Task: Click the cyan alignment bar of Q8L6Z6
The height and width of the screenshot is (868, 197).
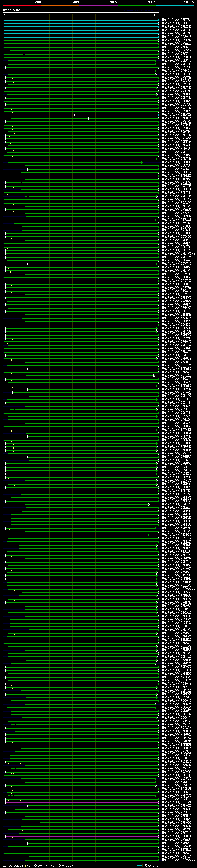Action: point(117,115)
